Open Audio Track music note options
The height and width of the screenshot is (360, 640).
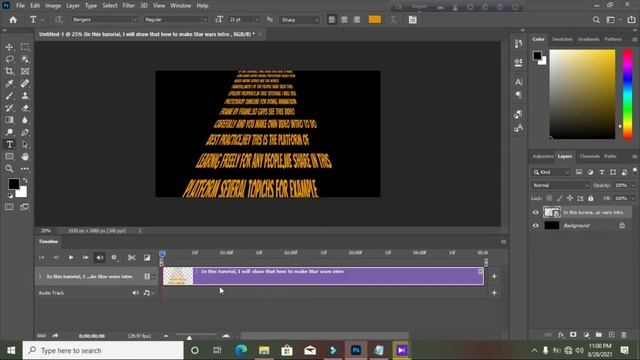pos(148,293)
